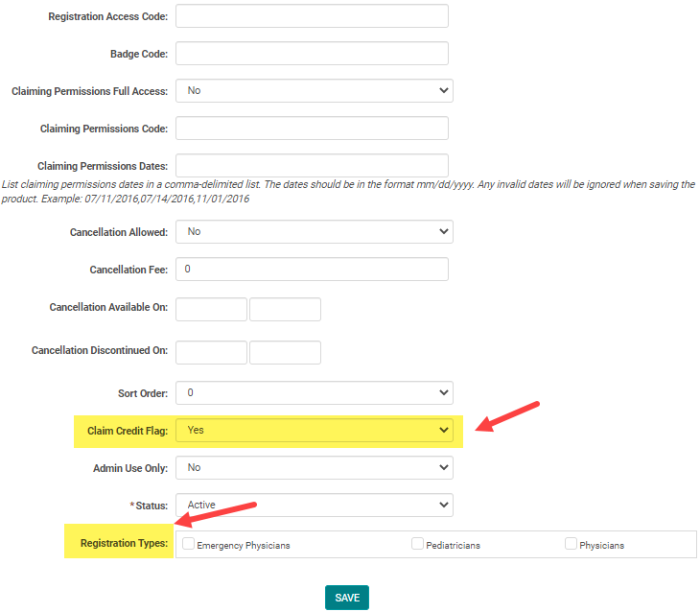Viewport: 700px width, 612px height.
Task: Enable the Pediatricians registration type checkbox
Action: (x=418, y=544)
